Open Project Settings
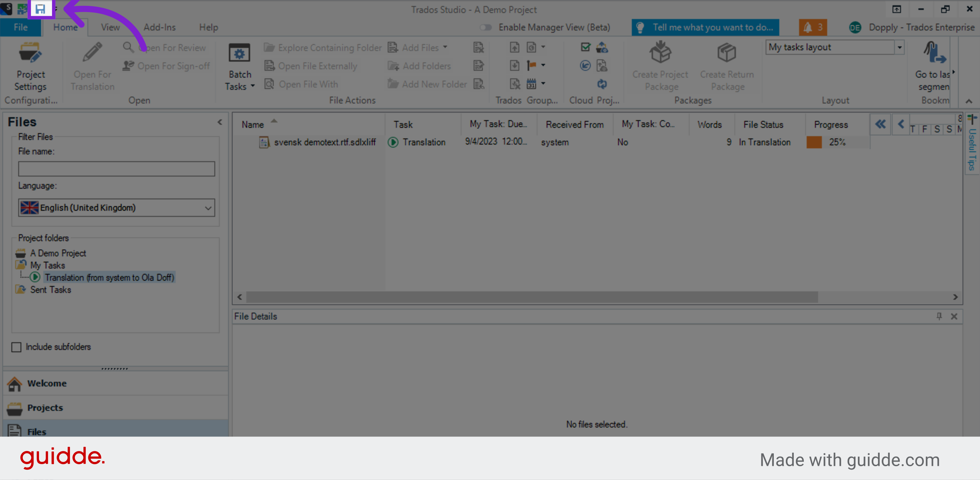The height and width of the screenshot is (480, 980). pyautogui.click(x=30, y=67)
